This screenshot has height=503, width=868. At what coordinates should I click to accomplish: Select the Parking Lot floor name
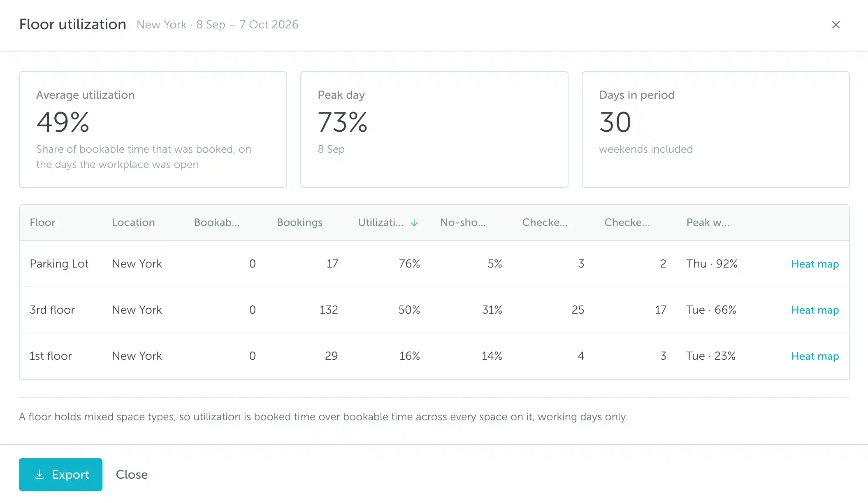click(59, 263)
